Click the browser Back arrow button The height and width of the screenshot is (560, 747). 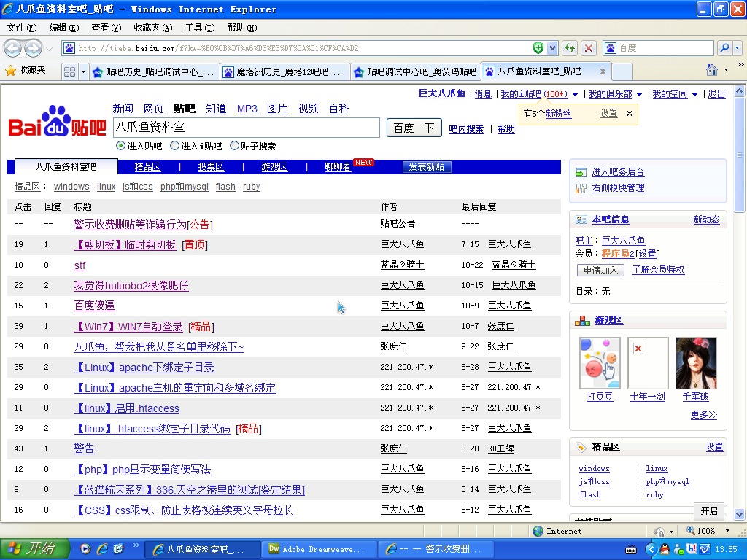[x=13, y=48]
